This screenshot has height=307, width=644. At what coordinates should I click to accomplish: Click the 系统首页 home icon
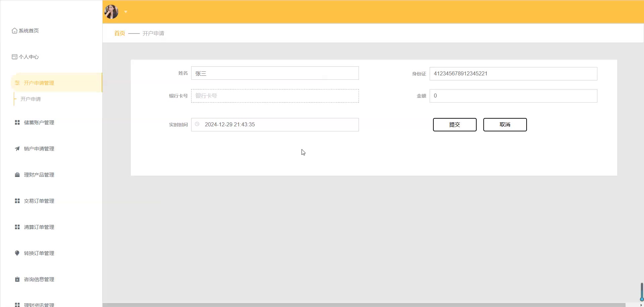coord(14,31)
